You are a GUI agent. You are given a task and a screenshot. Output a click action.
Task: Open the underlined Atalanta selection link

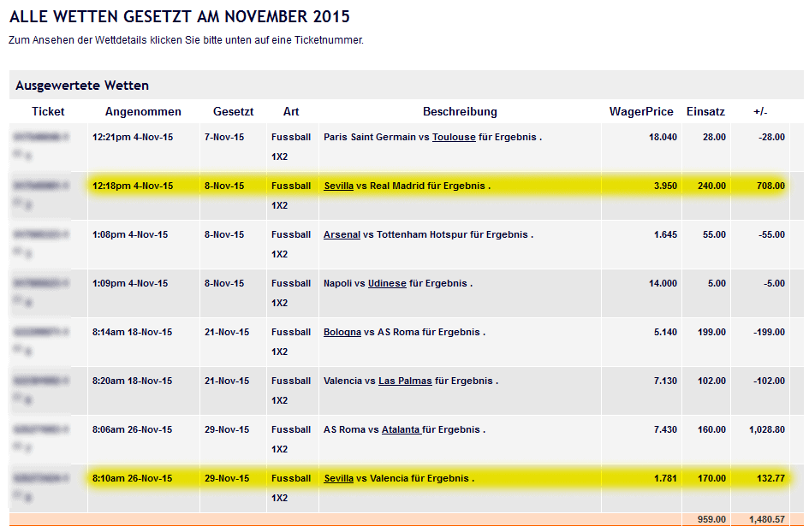click(402, 430)
